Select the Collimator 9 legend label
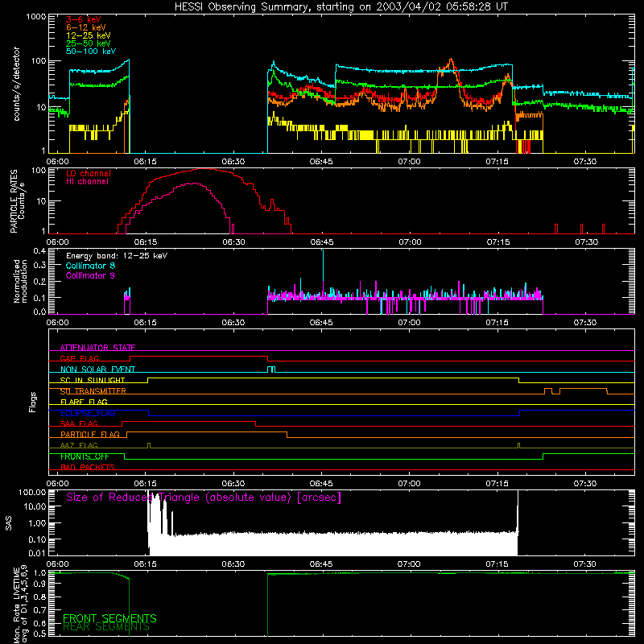 (x=90, y=275)
